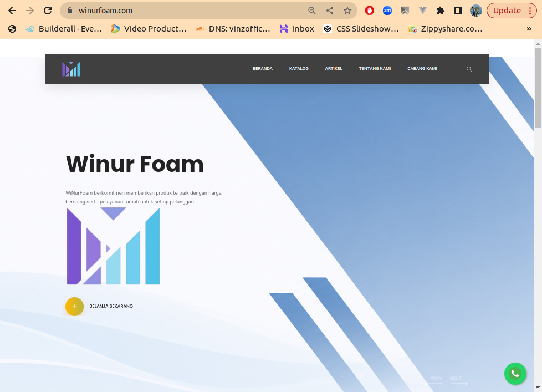Open the ARTIKEL menu item
The height and width of the screenshot is (392, 542).
coord(334,68)
